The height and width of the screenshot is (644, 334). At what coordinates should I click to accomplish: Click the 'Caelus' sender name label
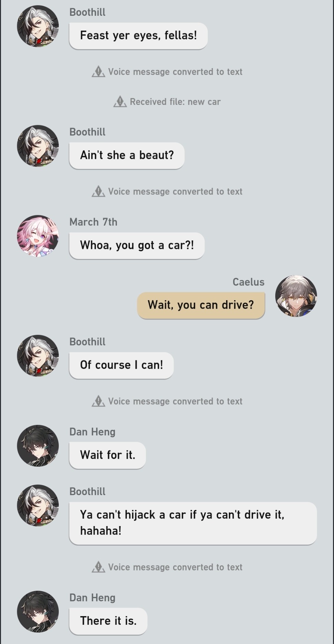[x=248, y=282]
